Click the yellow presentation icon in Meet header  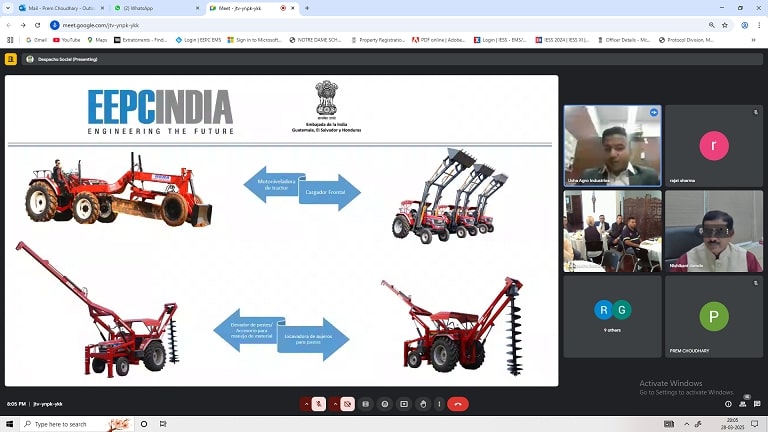(10, 59)
